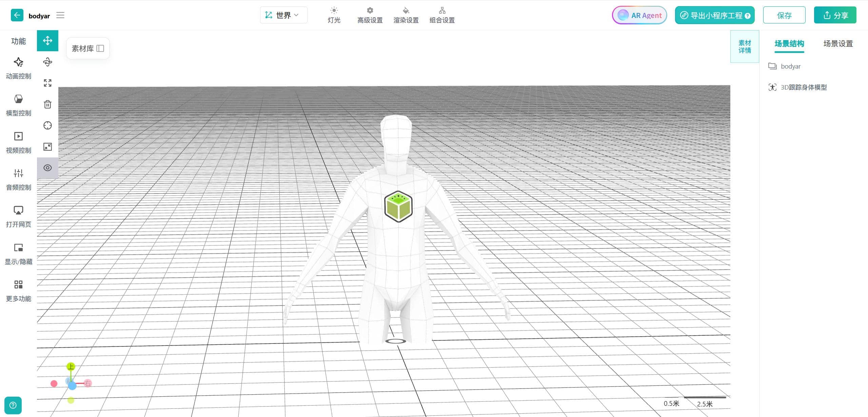Click the 0.5米 scale label

[x=671, y=403]
